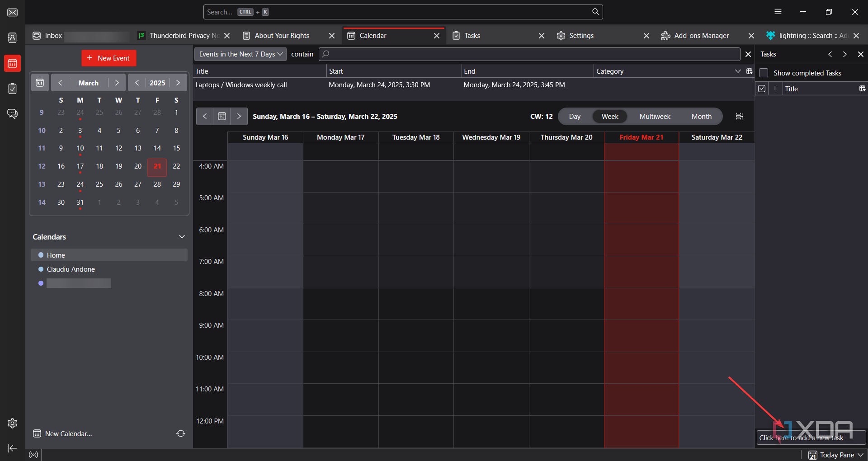The width and height of the screenshot is (868, 461).
Task: Synchronize calendars with the refresh icon
Action: point(181,433)
